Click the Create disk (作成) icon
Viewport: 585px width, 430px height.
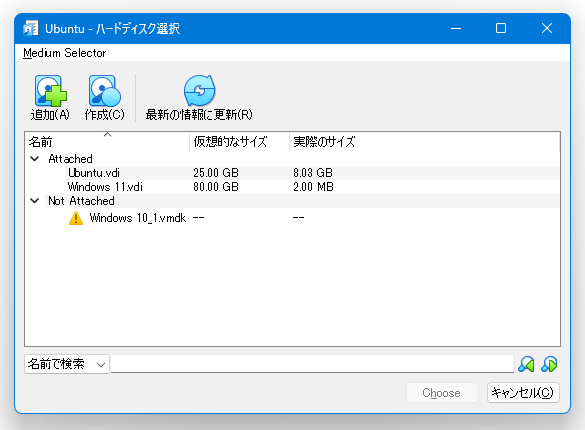point(104,91)
